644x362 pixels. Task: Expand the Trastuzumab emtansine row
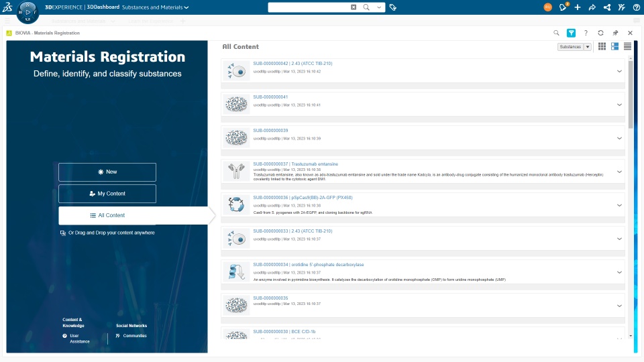coord(619,172)
